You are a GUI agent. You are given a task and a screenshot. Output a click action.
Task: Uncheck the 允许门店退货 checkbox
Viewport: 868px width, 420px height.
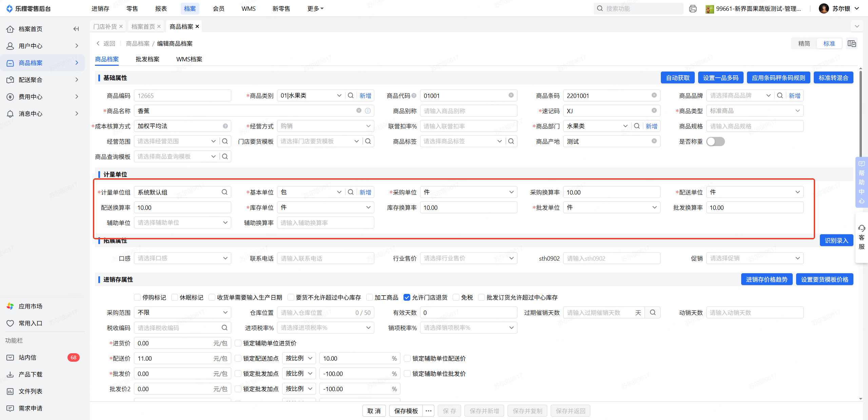click(407, 297)
